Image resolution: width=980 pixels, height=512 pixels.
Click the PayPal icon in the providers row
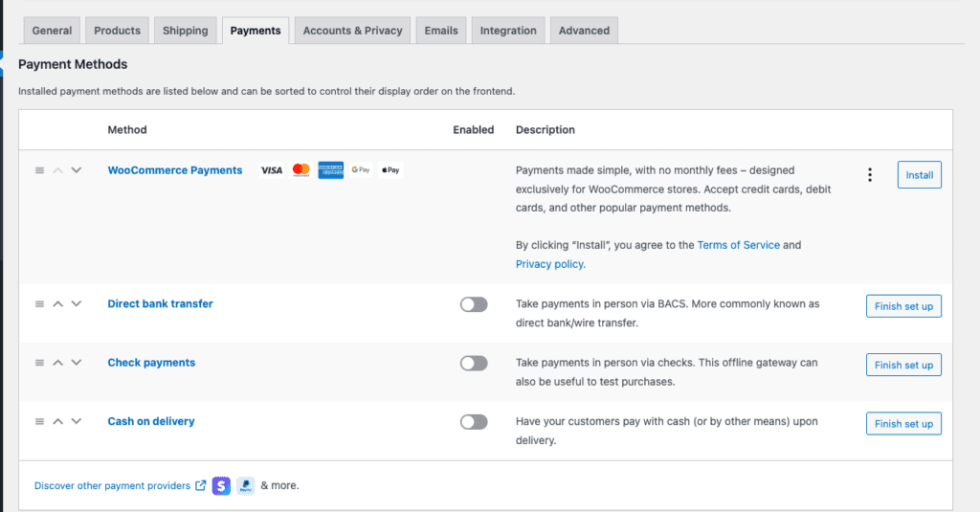246,485
